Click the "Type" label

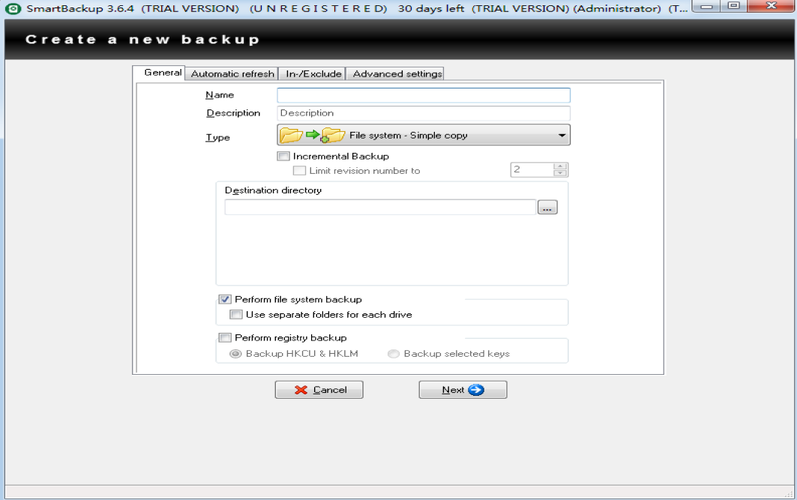(x=218, y=137)
